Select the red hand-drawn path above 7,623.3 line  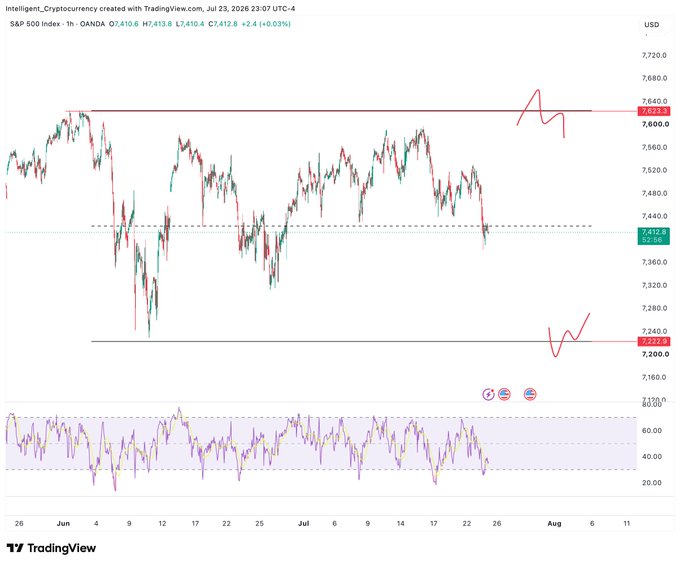[x=541, y=114]
